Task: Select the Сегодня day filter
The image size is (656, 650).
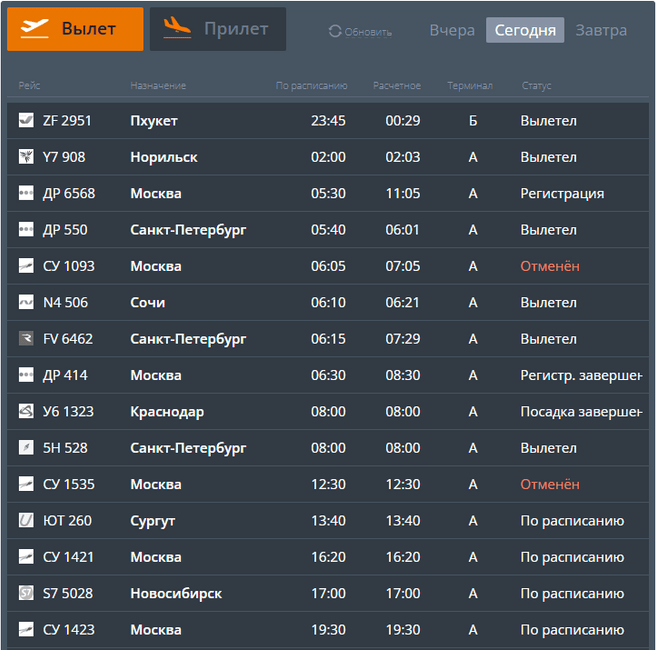Action: click(525, 30)
